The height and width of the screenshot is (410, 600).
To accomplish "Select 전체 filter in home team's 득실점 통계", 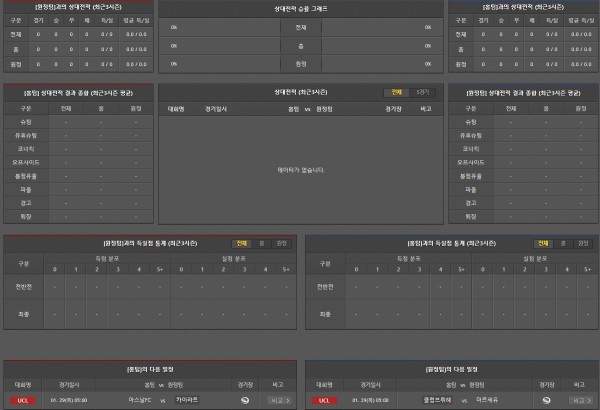I will [x=242, y=243].
